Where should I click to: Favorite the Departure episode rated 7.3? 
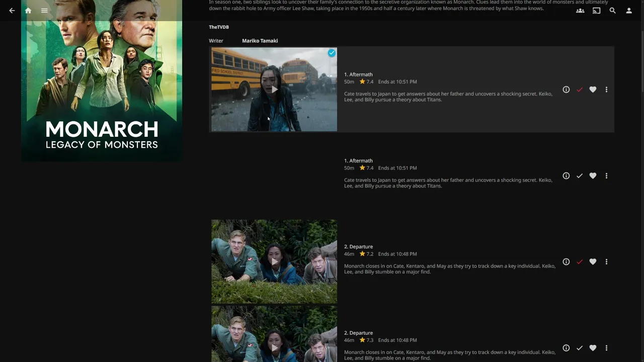pyautogui.click(x=593, y=348)
